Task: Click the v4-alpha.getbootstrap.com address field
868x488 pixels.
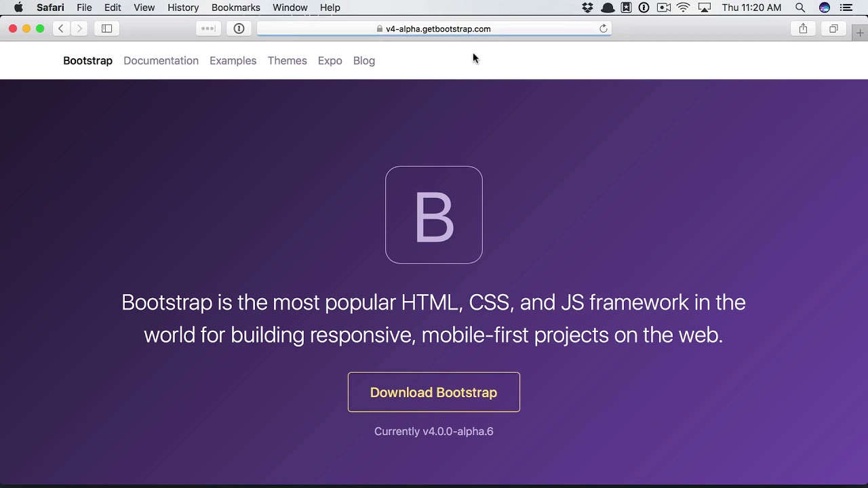Action: click(x=434, y=28)
